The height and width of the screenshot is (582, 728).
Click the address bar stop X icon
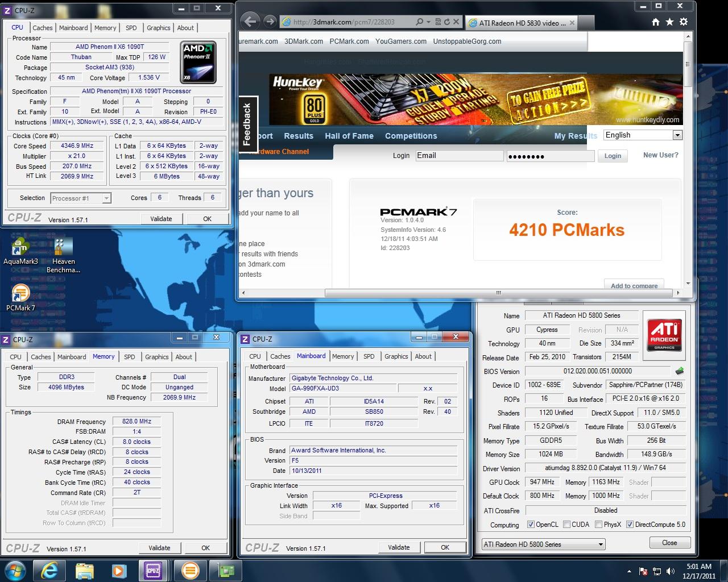pyautogui.click(x=456, y=22)
